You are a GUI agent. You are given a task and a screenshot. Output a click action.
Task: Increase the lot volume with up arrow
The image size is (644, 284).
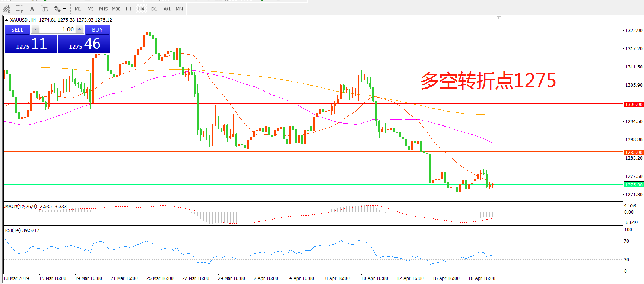pos(79,30)
